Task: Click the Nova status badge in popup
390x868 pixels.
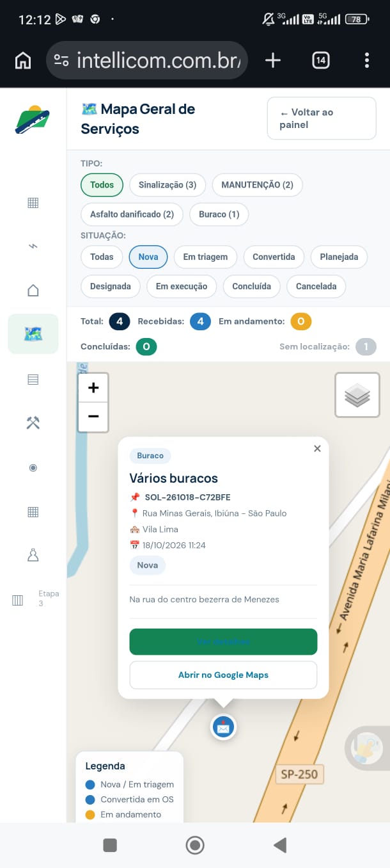Action: (x=148, y=565)
